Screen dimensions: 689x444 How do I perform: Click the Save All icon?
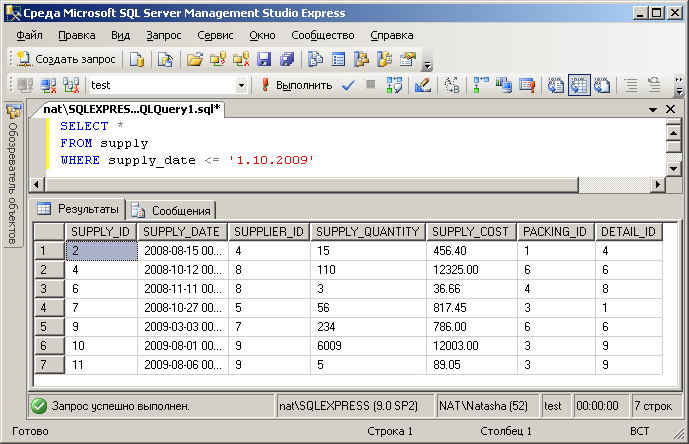[x=287, y=59]
